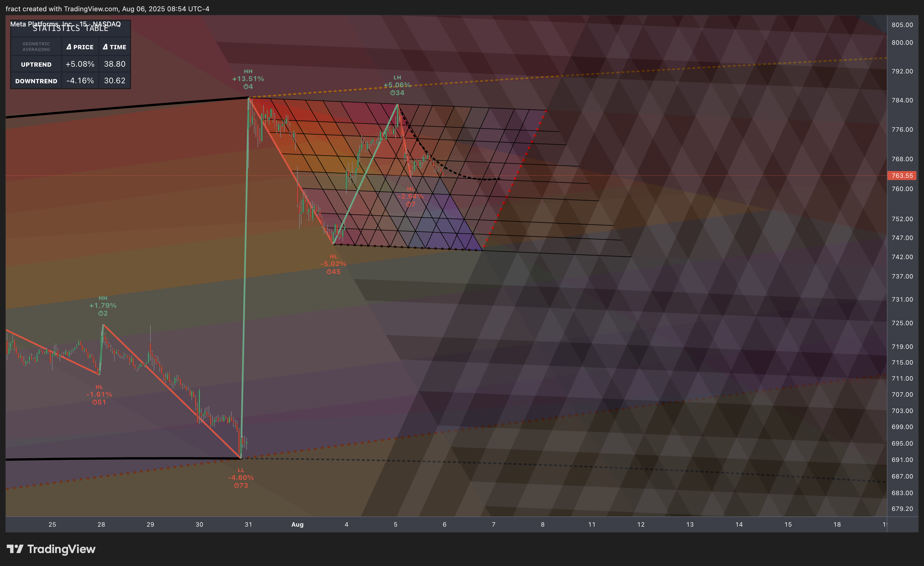The width and height of the screenshot is (924, 566).
Task: Select the -4.16% downtrend price cell
Action: tap(80, 81)
